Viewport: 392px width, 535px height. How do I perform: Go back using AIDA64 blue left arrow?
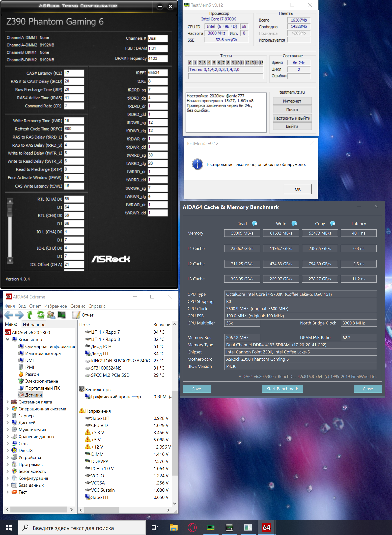(9, 315)
